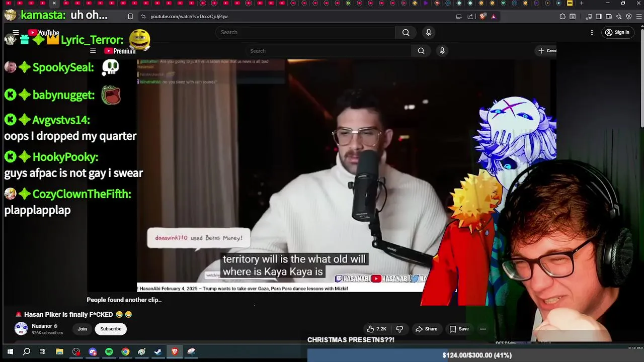Viewport: 644px width, 362px height.
Task: Open the Brave Shields lion icon
Action: 483,17
